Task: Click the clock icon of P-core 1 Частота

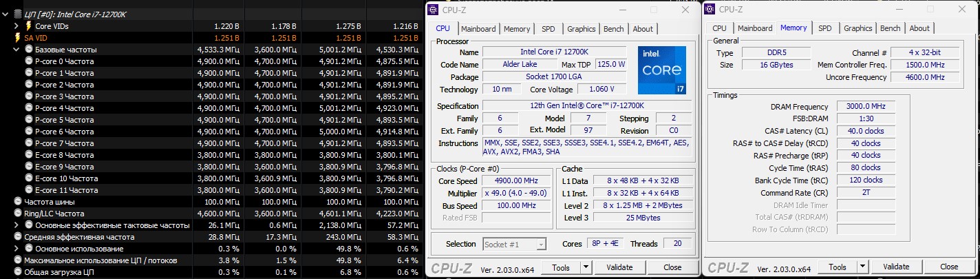Action: (28, 73)
